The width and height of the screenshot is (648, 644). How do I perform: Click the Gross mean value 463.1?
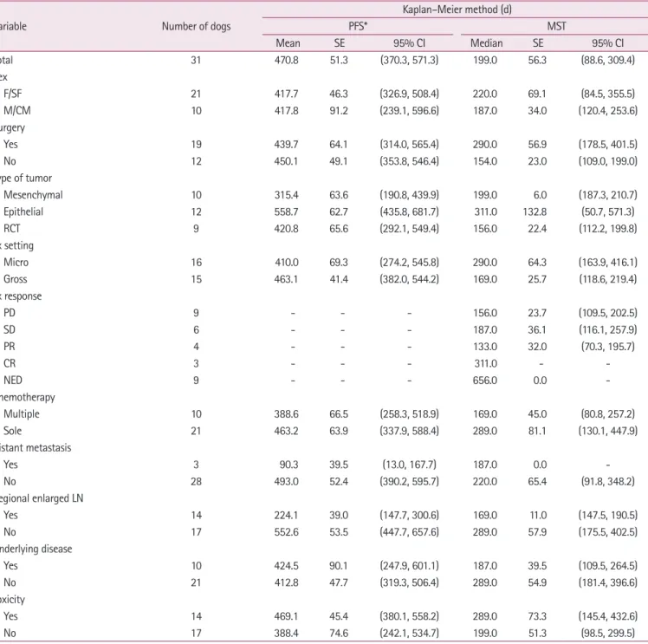287,279
